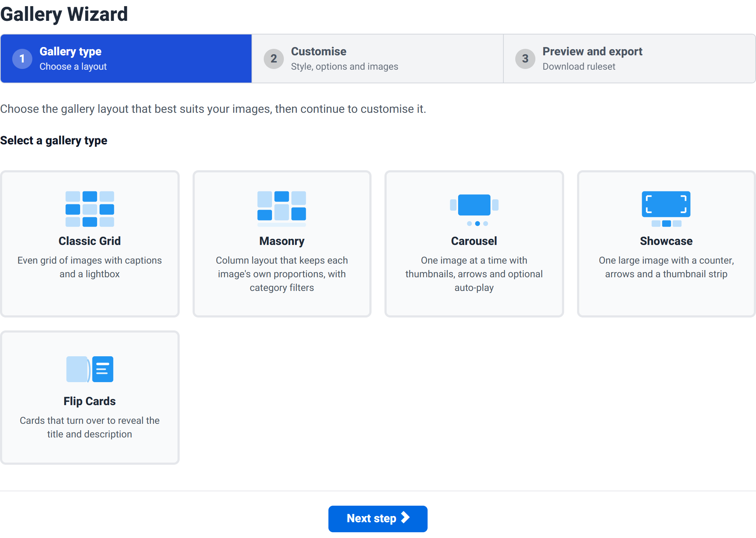This screenshot has width=756, height=538.
Task: Click the step 1 number badge
Action: pyautogui.click(x=22, y=59)
